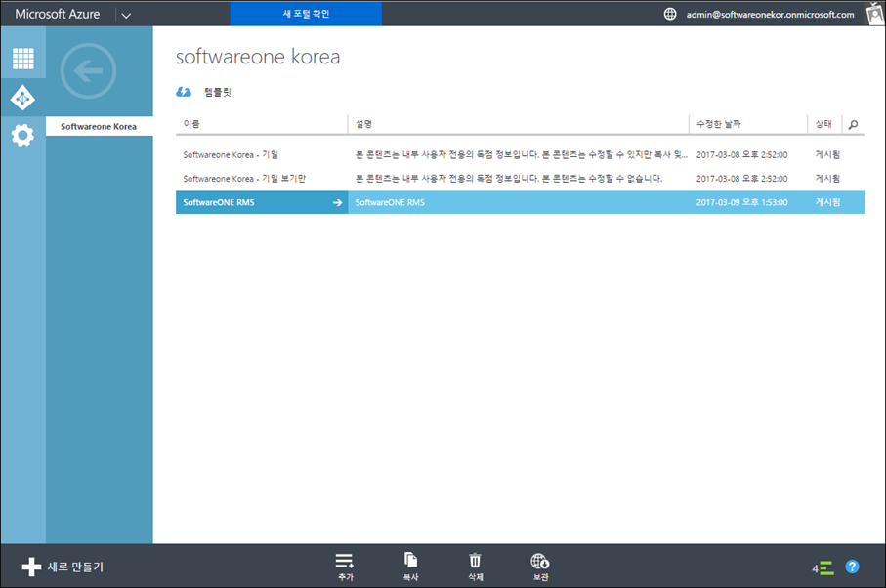
Task: Open the user avatar picture
Action: pyautogui.click(x=875, y=14)
